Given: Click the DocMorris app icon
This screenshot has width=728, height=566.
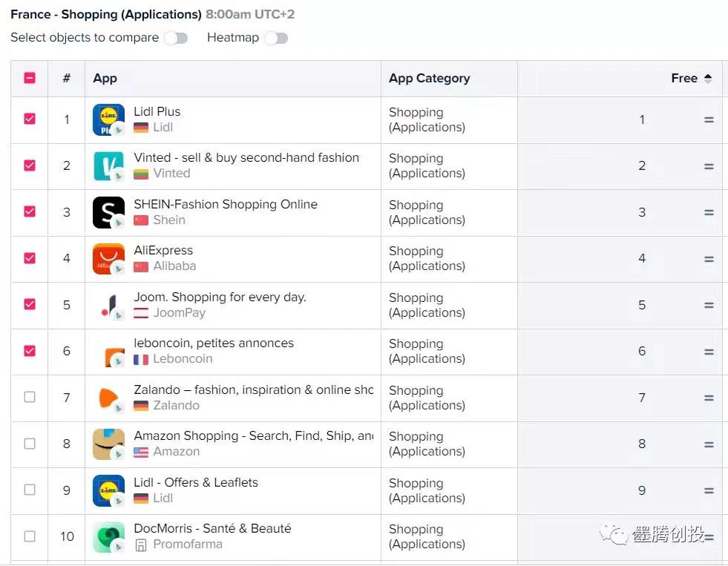Looking at the screenshot, I should [108, 537].
